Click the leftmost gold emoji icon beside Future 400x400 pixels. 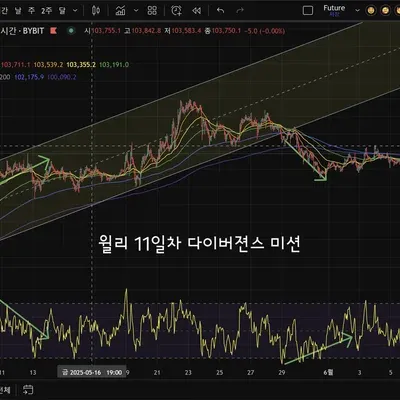pos(370,11)
